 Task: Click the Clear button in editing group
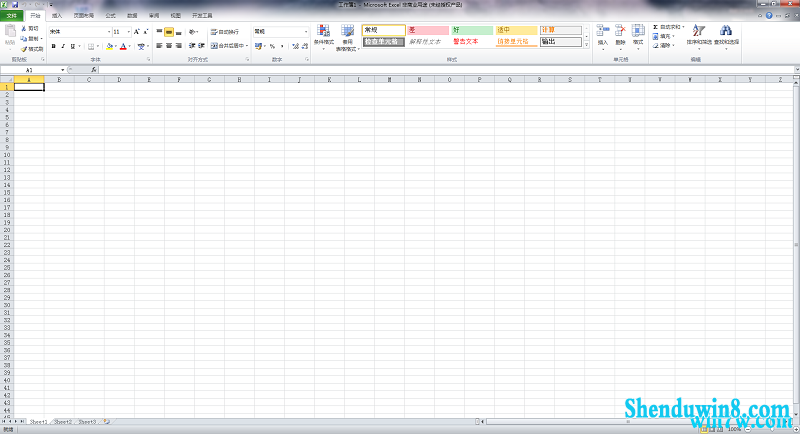(x=664, y=46)
